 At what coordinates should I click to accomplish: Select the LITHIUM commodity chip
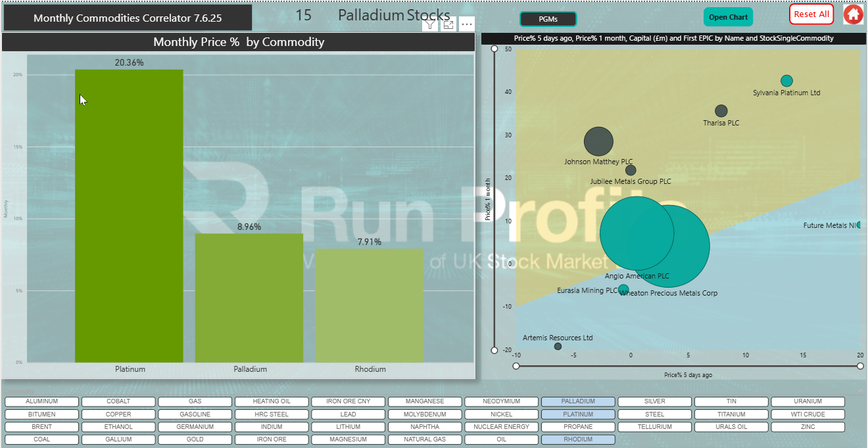point(349,427)
